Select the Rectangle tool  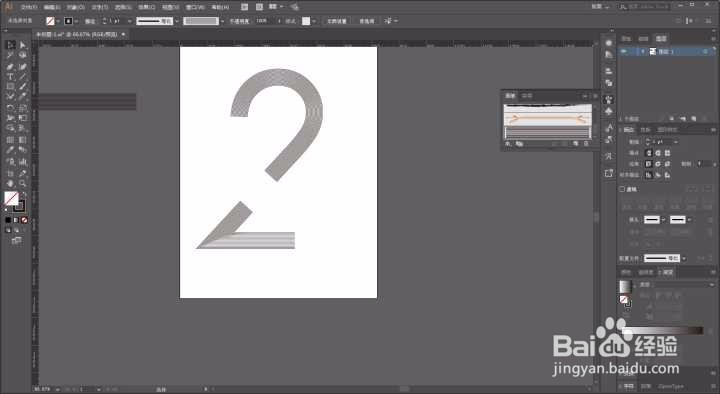pyautogui.click(x=10, y=87)
